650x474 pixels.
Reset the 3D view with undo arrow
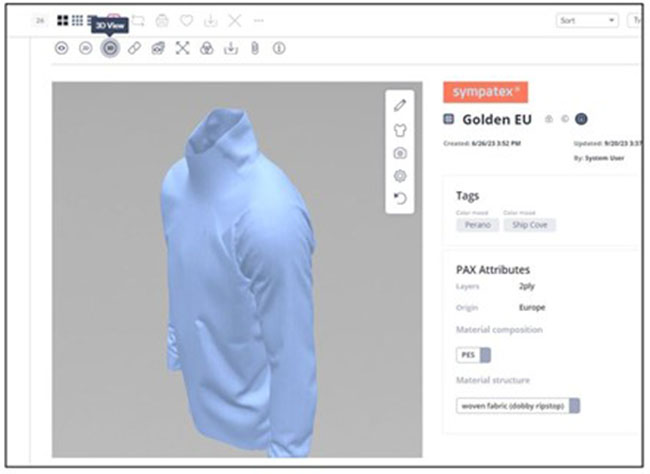[400, 198]
